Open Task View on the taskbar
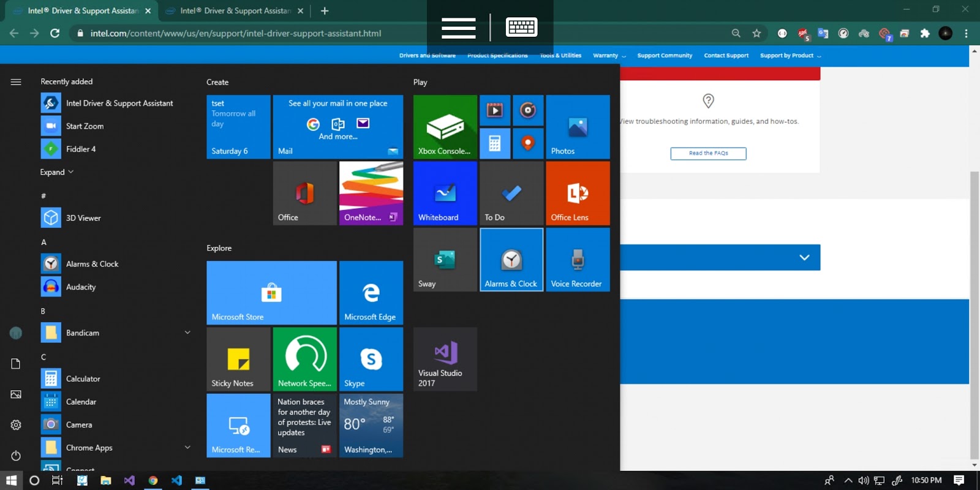The image size is (980, 490). (x=57, y=480)
